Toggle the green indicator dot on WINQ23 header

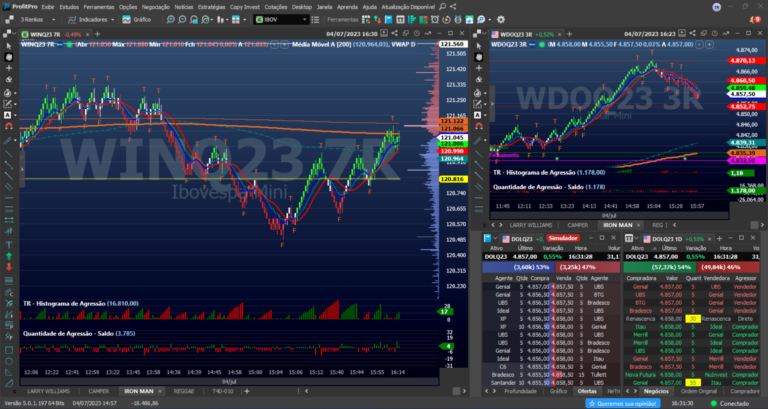[x=70, y=45]
